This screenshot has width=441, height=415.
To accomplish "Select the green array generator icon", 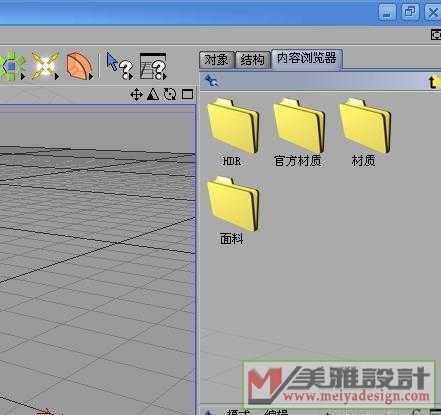I will (12, 66).
